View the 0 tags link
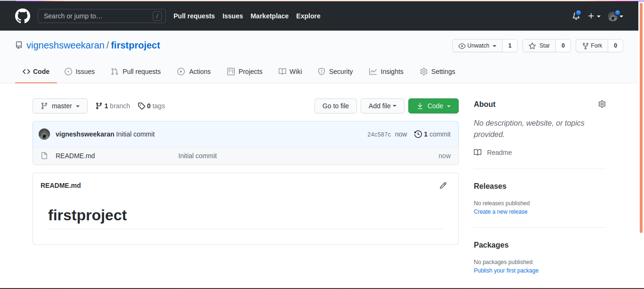This screenshot has width=644, height=289. [x=151, y=106]
